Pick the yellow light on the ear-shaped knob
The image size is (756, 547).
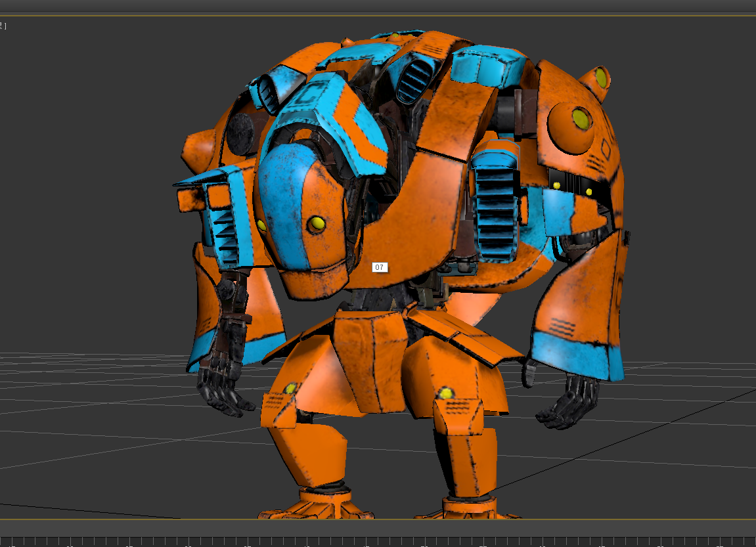pyautogui.click(x=601, y=78)
